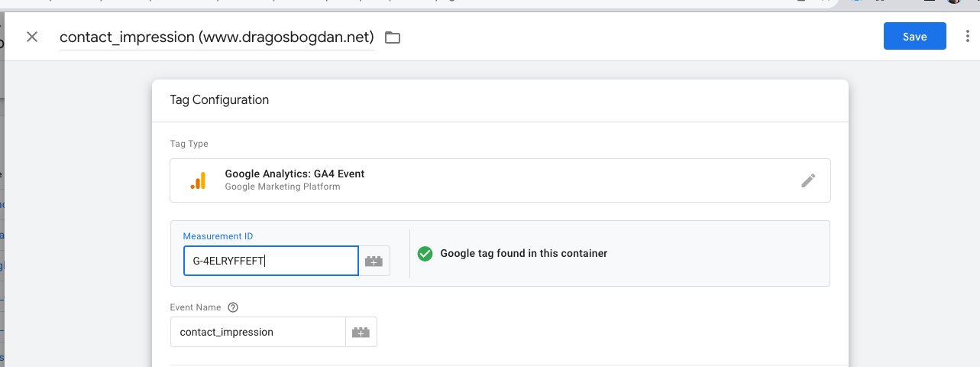980x367 pixels.
Task: Click the Event Name help question icon
Action: (234, 307)
